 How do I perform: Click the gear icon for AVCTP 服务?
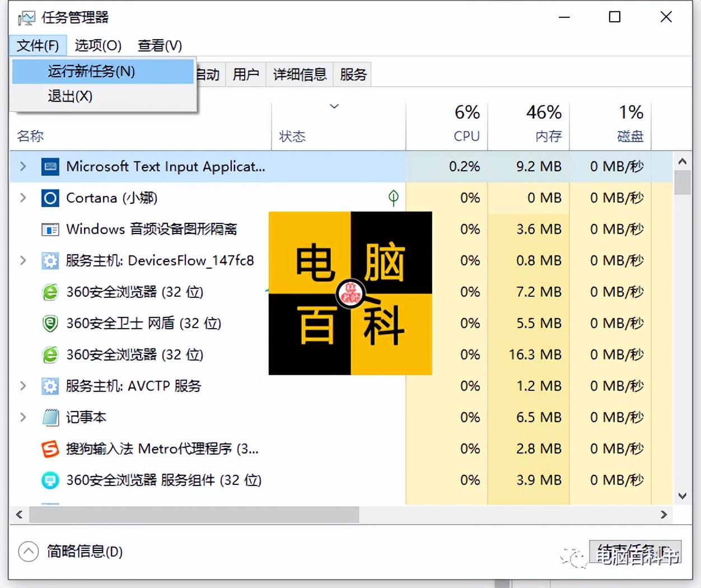coord(50,386)
